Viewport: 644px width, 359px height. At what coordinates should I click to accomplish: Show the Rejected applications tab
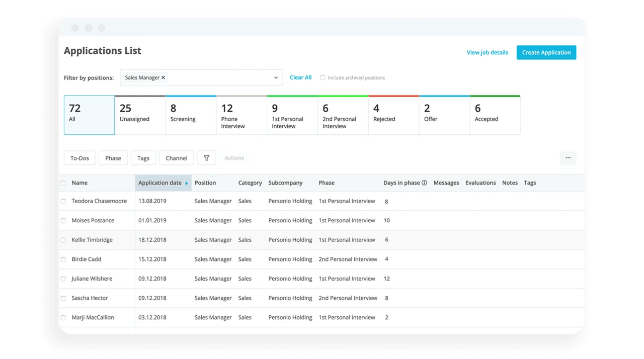tap(393, 115)
